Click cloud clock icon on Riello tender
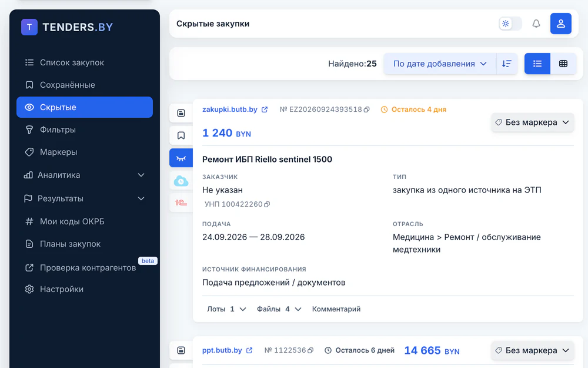This screenshot has height=368, width=588. 181,181
